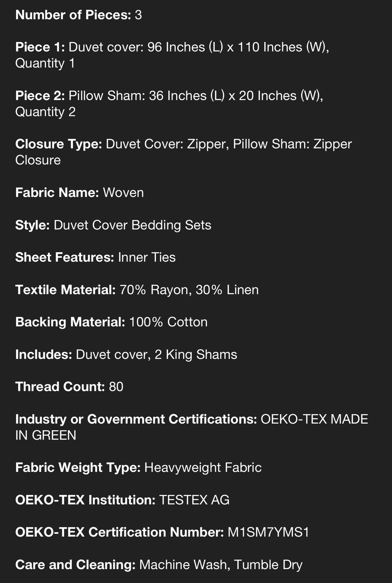Click the Quantity 1 text
The height and width of the screenshot is (583, 392).
pos(45,63)
